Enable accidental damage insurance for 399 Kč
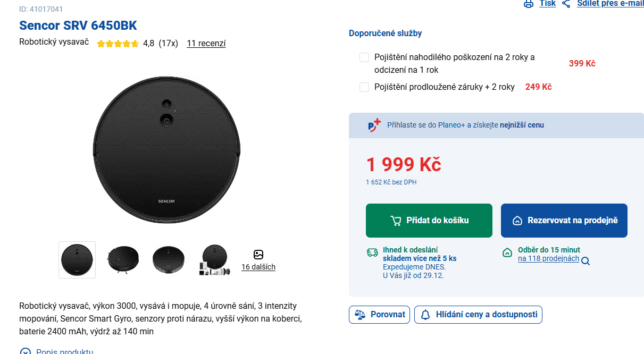644x354 pixels. coord(364,57)
